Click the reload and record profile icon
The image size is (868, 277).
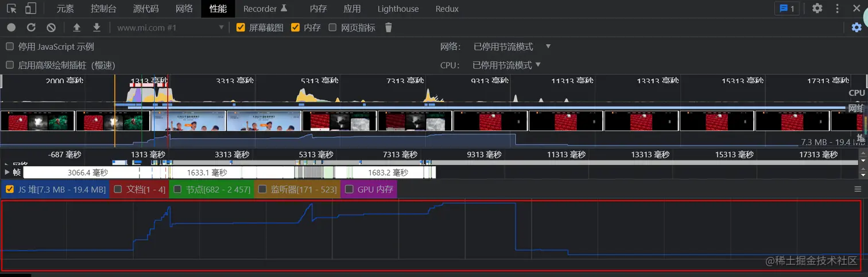coord(31,27)
